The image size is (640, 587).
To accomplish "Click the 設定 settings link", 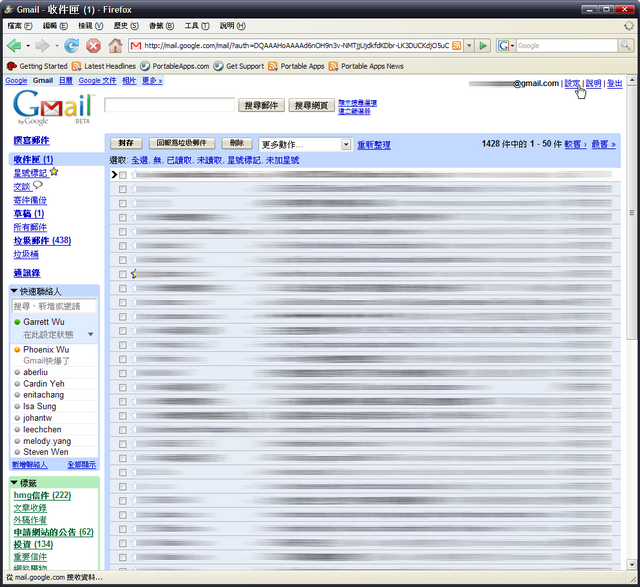I will (572, 83).
